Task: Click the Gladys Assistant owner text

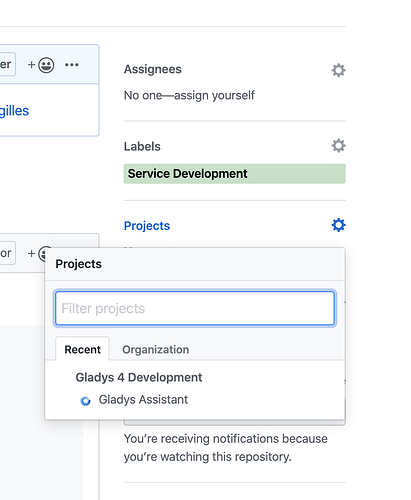Action: pyautogui.click(x=143, y=399)
